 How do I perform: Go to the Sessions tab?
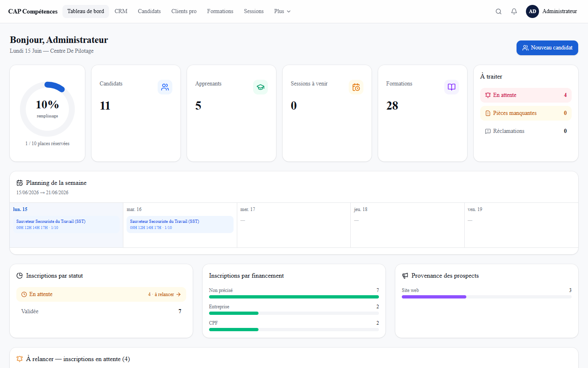coord(254,11)
